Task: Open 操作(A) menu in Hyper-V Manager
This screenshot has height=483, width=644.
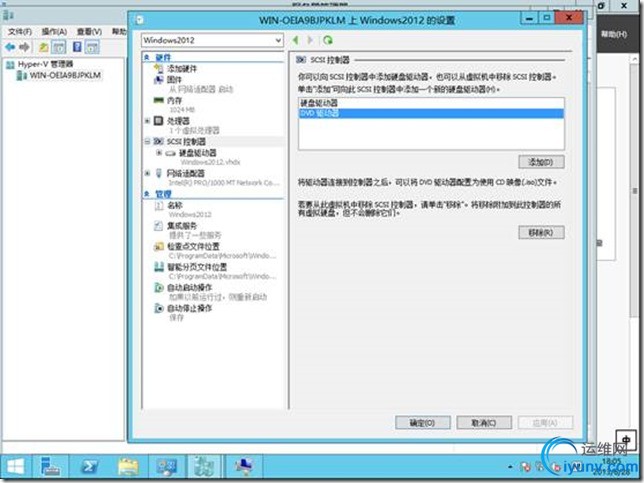Action: point(54,32)
